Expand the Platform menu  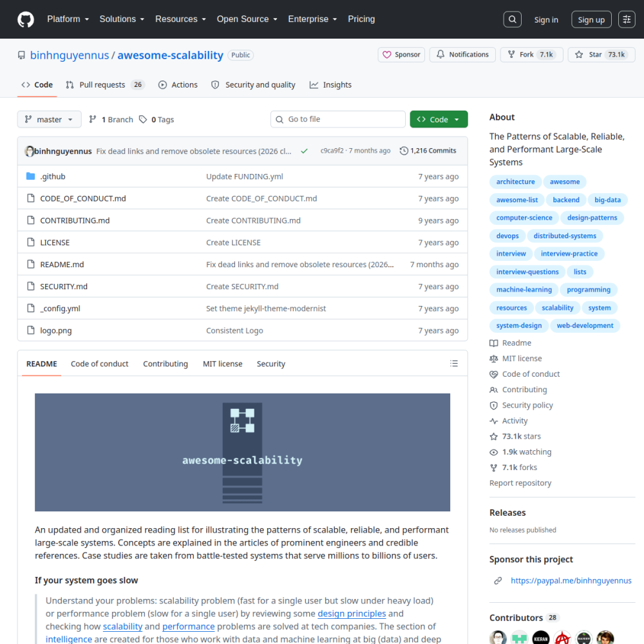(68, 19)
